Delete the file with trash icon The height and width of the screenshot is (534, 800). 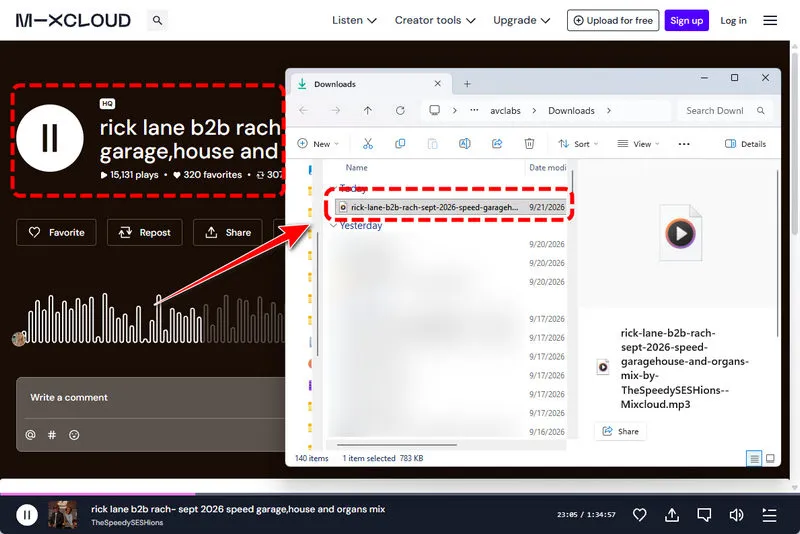tap(529, 144)
